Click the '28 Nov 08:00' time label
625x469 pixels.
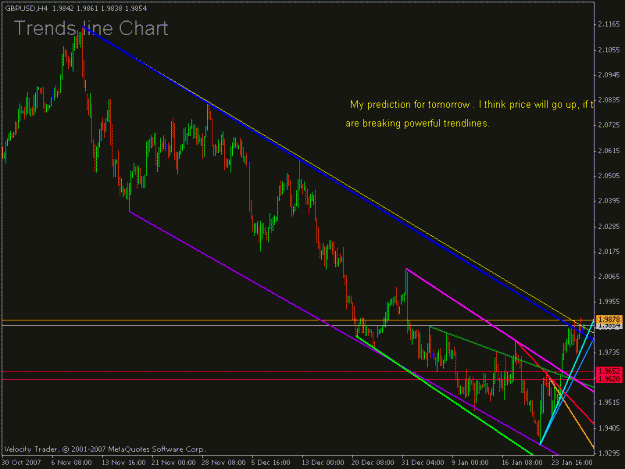pyautogui.click(x=224, y=463)
